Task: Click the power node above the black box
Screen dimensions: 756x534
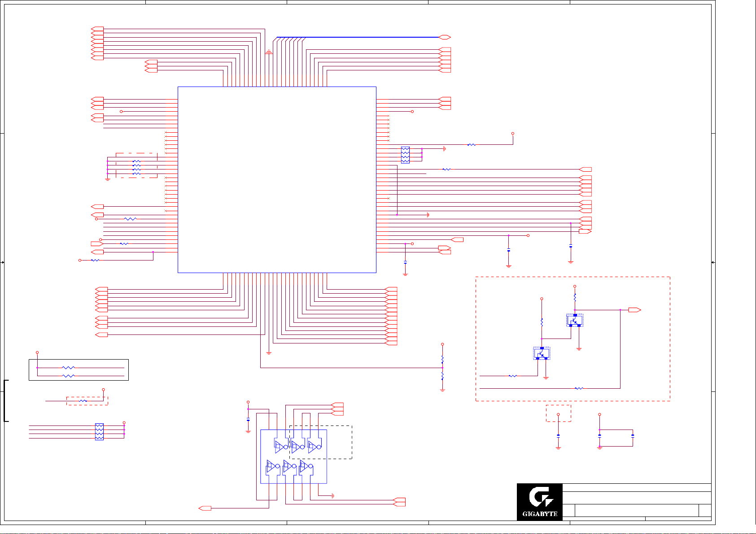Action: pyautogui.click(x=37, y=353)
